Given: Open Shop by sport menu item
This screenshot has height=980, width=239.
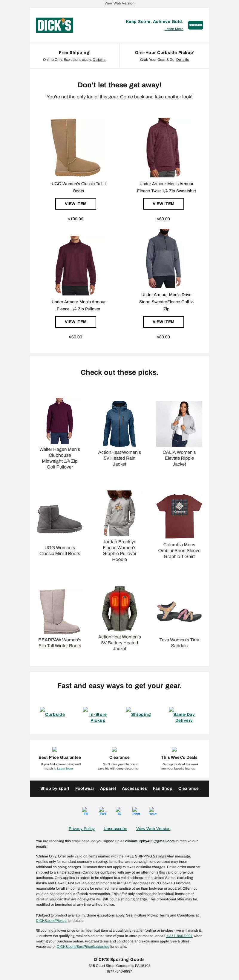Looking at the screenshot, I should (55, 788).
